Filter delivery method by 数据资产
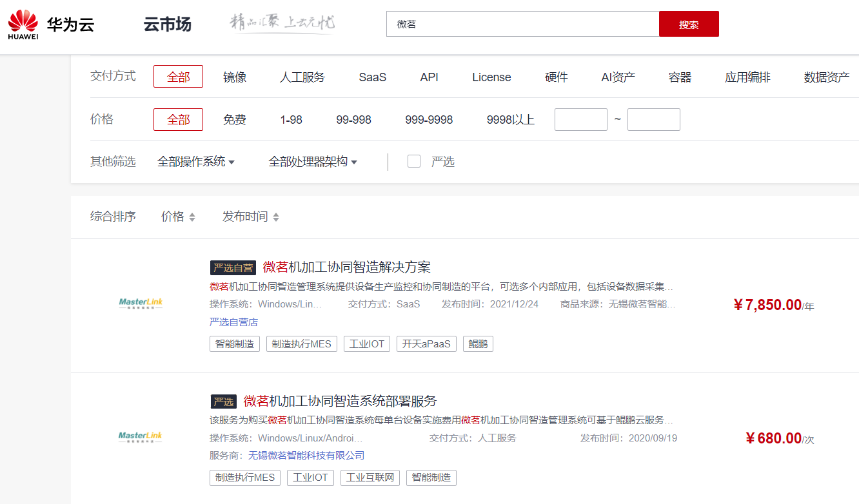Viewport: 859px width, 504px height. coord(827,77)
